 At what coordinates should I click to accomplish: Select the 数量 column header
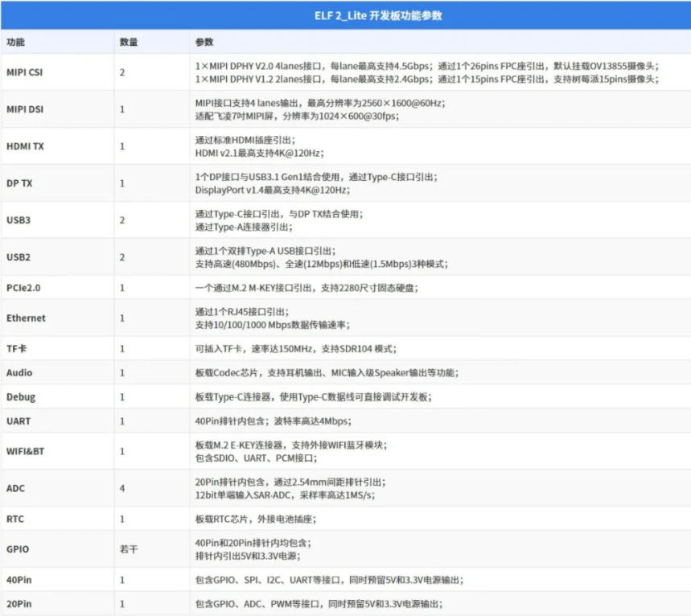point(129,42)
